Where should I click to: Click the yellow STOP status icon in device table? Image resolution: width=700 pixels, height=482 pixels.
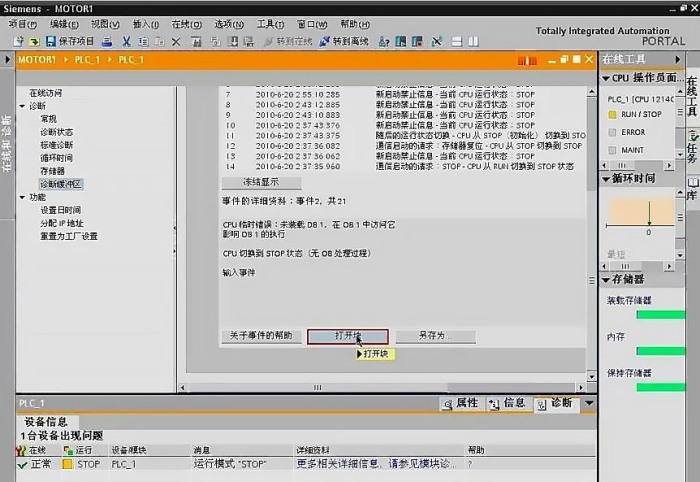pos(67,464)
